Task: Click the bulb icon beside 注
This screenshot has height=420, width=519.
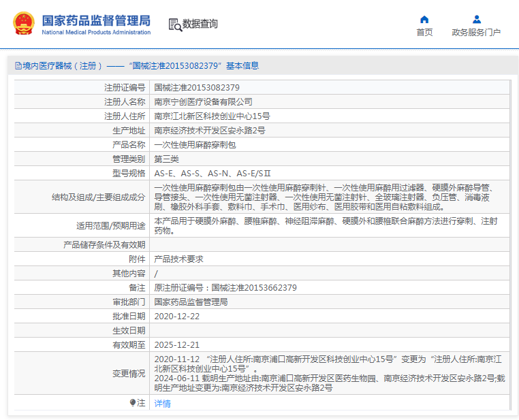Action: click(133, 402)
